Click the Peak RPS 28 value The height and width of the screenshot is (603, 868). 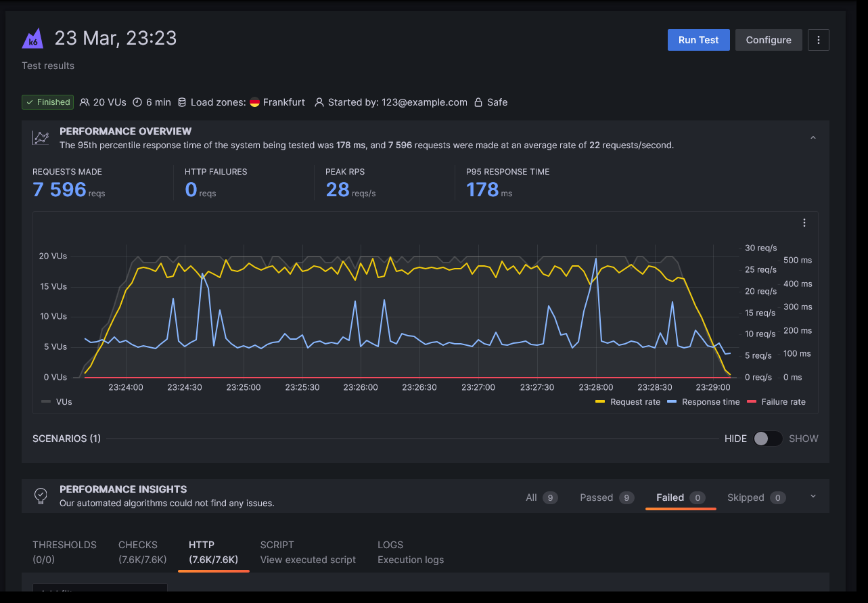338,189
